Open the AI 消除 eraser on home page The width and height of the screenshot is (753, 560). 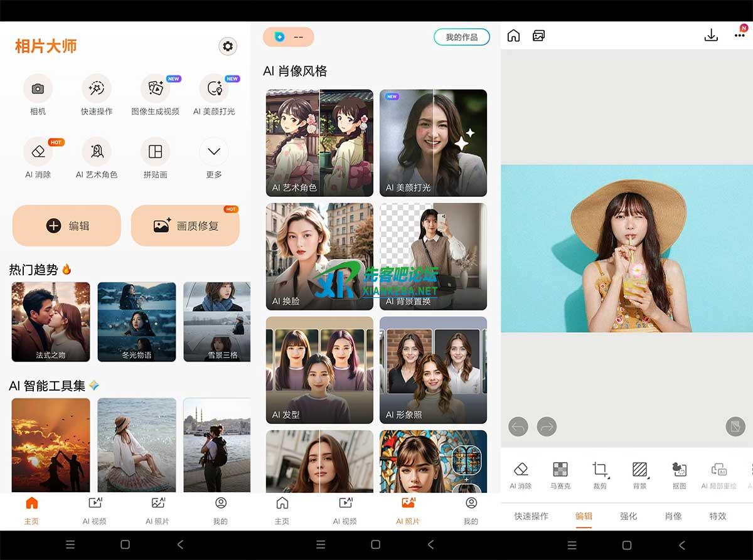[x=38, y=152]
